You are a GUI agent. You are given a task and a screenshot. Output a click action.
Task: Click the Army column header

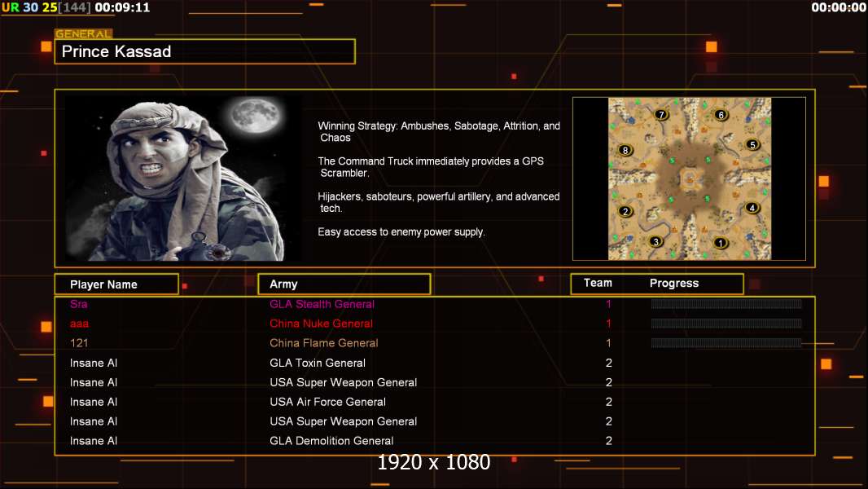tap(344, 284)
